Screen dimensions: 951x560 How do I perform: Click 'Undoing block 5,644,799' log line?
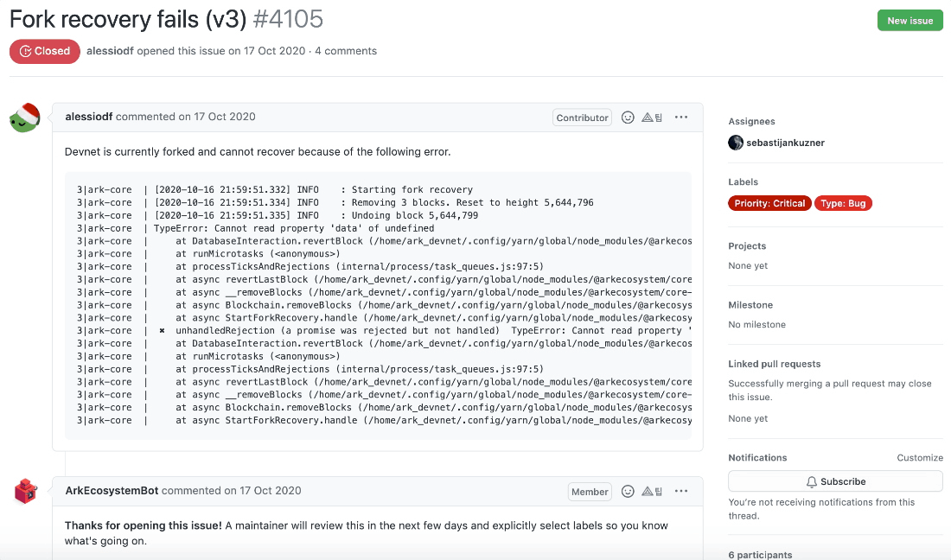point(278,215)
